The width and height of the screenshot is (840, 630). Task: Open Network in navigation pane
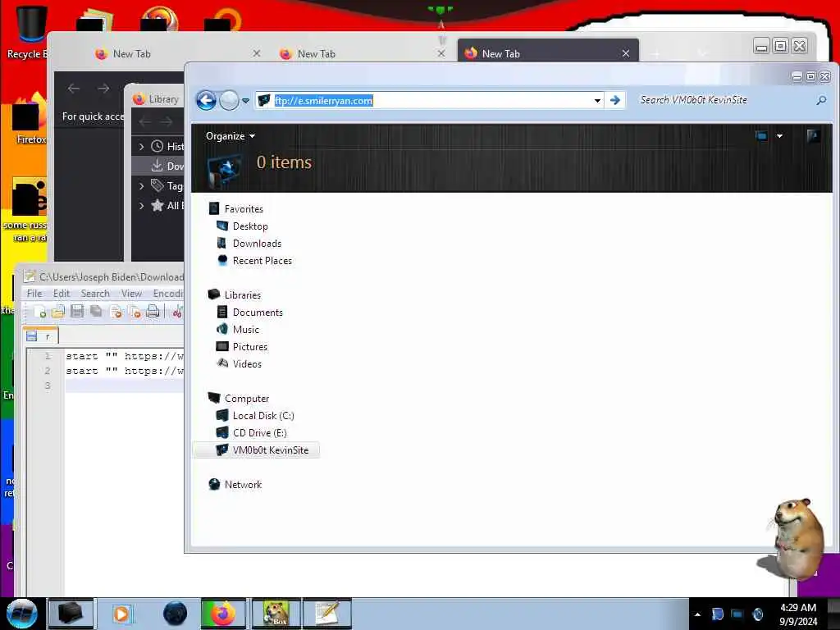[x=243, y=484]
